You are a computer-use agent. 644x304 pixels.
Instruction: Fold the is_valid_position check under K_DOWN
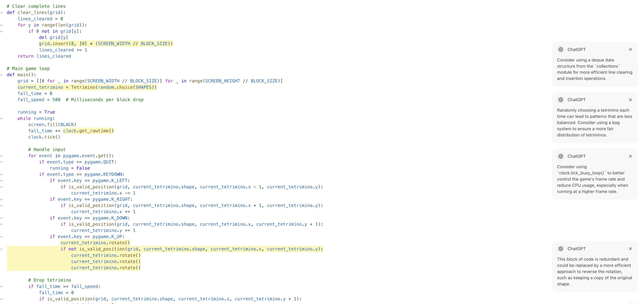pyautogui.click(x=2, y=224)
